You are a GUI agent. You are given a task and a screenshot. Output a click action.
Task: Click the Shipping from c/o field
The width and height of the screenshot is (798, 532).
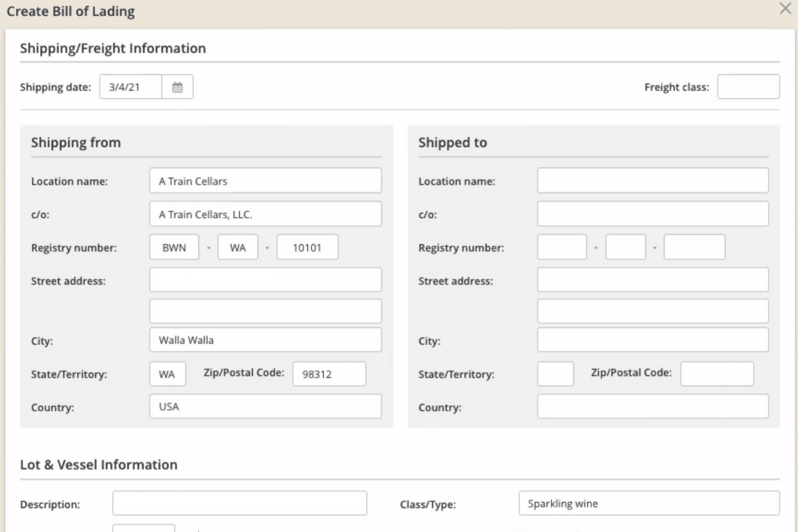tap(265, 214)
